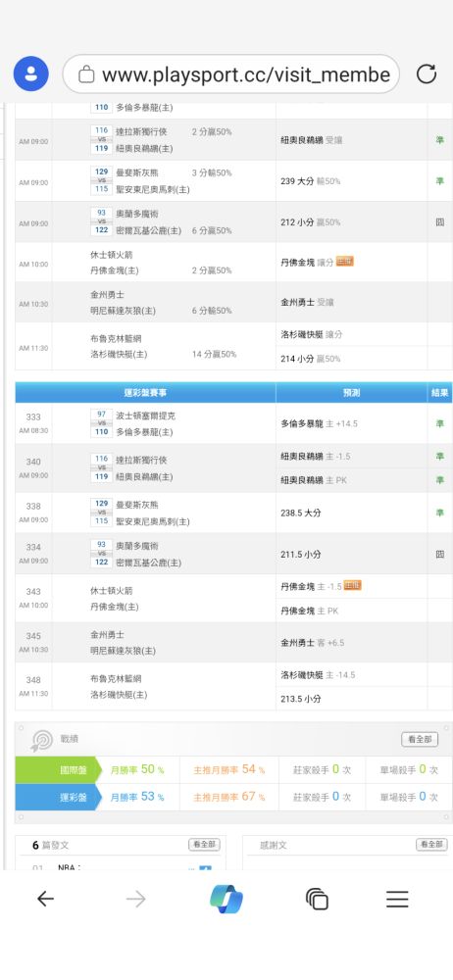Screen dimensions: 453x980
Task: Tap the browser profile avatar icon
Action: coord(30,73)
